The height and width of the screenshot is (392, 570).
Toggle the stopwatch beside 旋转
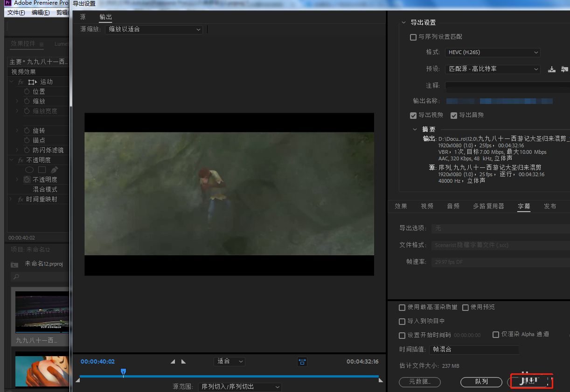point(27,131)
